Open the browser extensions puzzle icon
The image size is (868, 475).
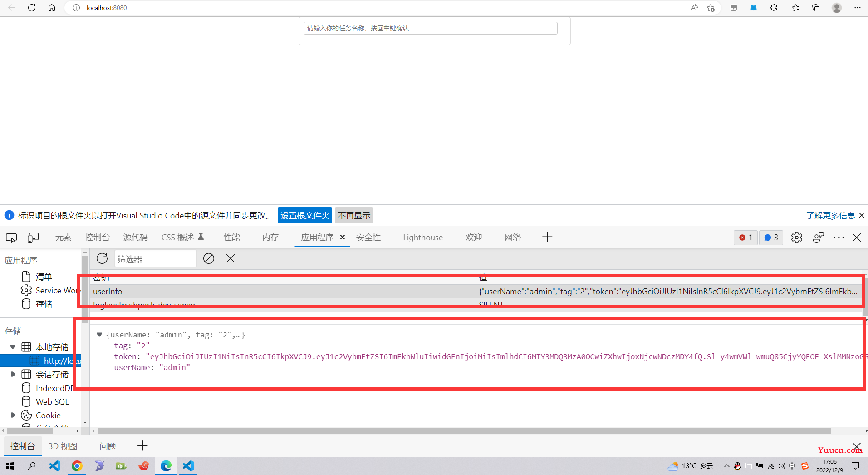[774, 8]
